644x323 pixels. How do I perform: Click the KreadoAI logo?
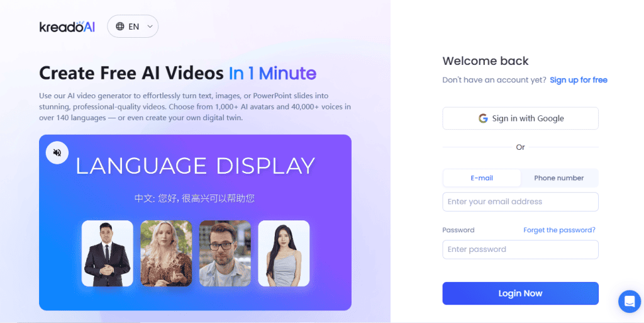(x=67, y=26)
